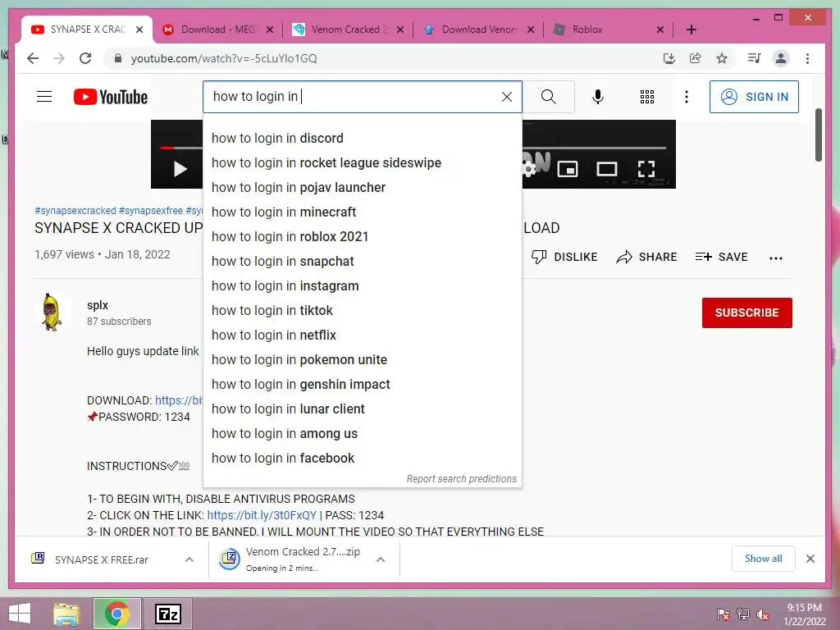Go to YouTube home via the logo
Viewport: 840px width, 630px height.
pos(111,97)
